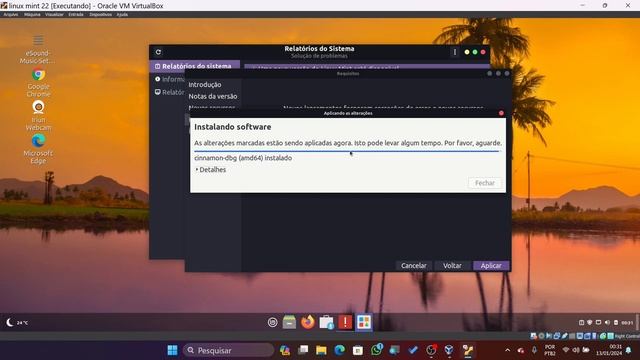Open Google Chrome desktop icon
The height and width of the screenshot is (360, 640).
(38, 82)
